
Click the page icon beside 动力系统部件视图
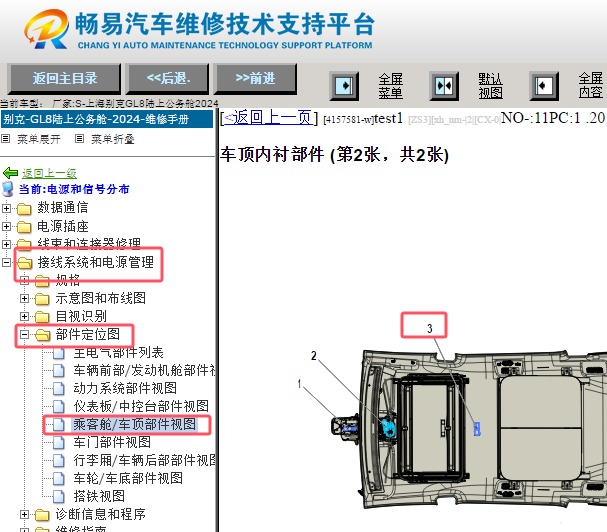[59, 389]
